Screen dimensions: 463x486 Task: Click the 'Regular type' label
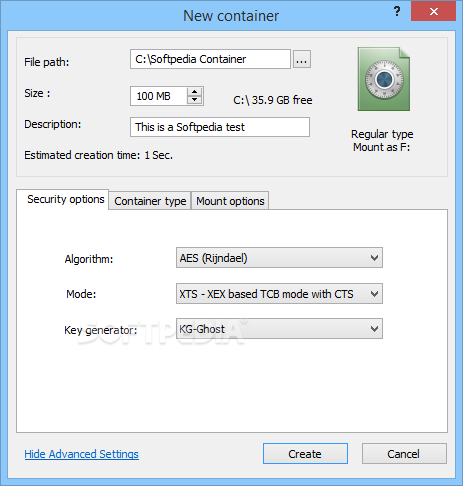(382, 134)
